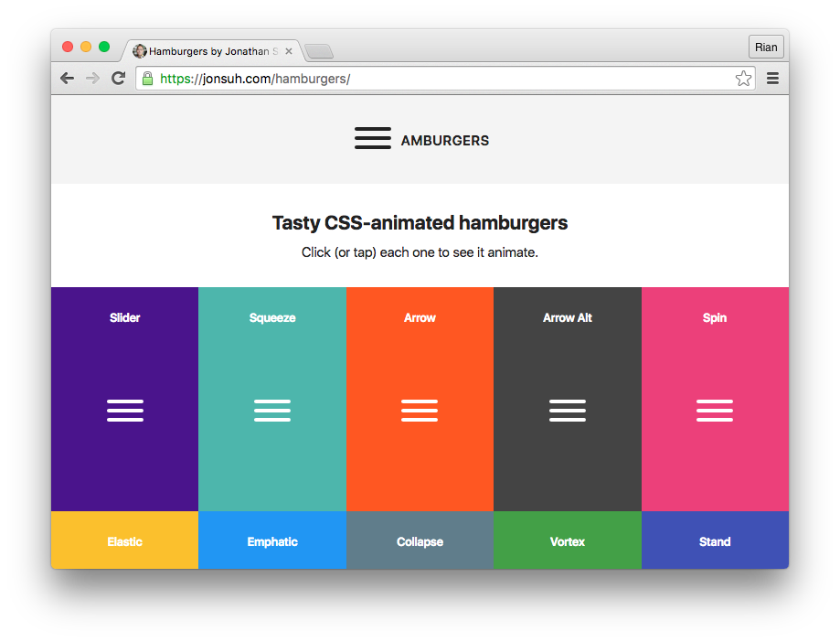Image resolution: width=840 pixels, height=642 pixels.
Task: Click the bookmark star icon
Action: tap(743, 79)
